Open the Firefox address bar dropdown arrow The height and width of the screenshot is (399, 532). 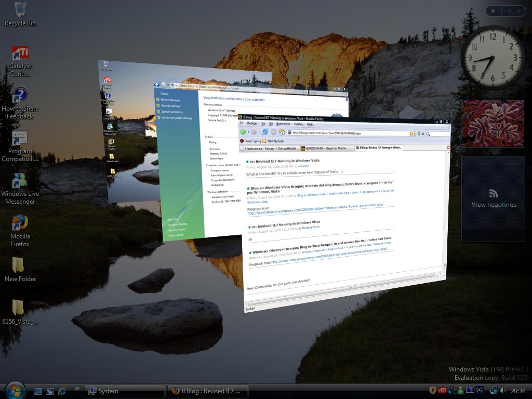click(x=415, y=134)
